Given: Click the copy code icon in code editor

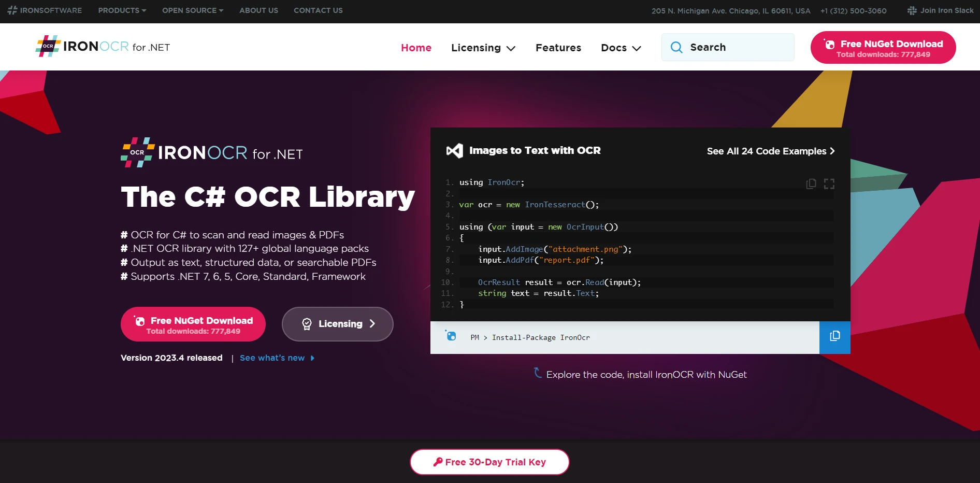Looking at the screenshot, I should (x=811, y=184).
